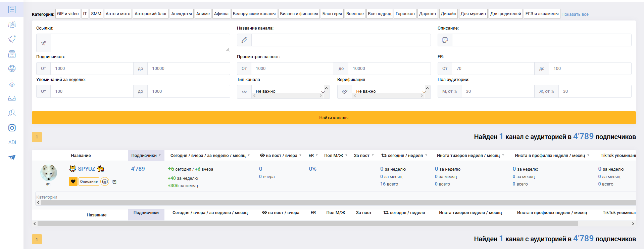Open the caret dropdown on eye на пост column
644x249 pixels.
300,156
